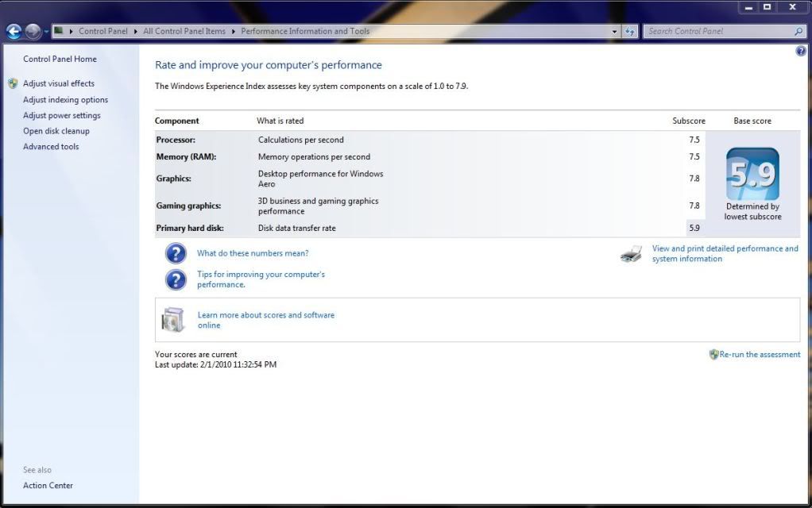Expand the chevron before Control Panel breadcrumb

[71, 32]
